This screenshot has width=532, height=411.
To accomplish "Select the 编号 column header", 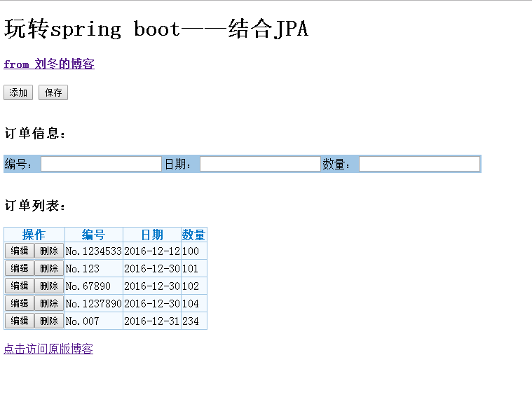I will [x=94, y=235].
